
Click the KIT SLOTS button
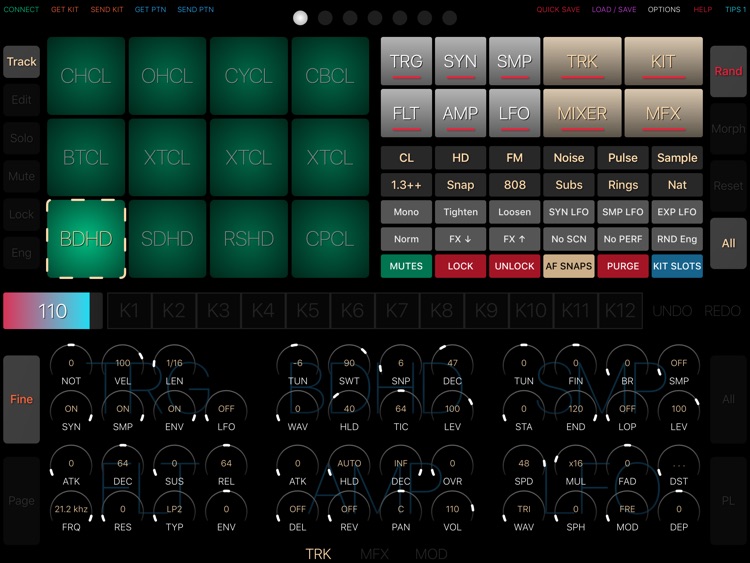point(677,266)
